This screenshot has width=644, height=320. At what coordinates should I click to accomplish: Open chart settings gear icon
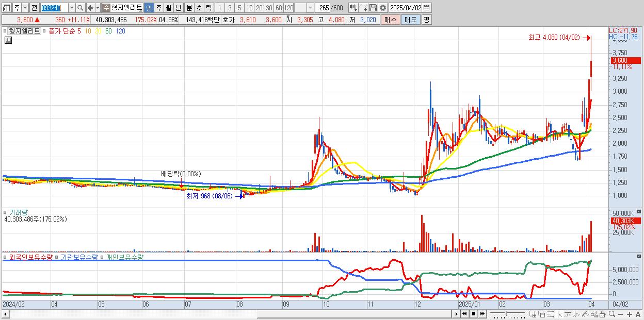pyautogui.click(x=383, y=8)
